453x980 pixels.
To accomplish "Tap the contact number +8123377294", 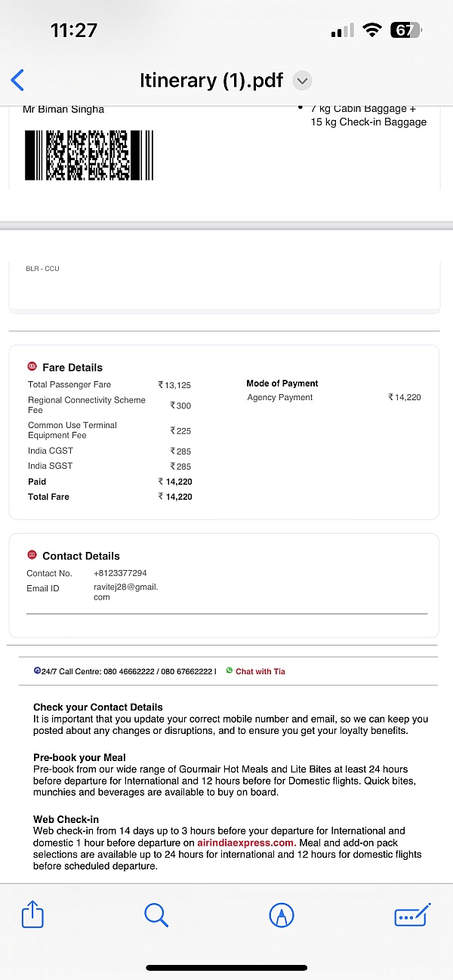I will coord(120,573).
